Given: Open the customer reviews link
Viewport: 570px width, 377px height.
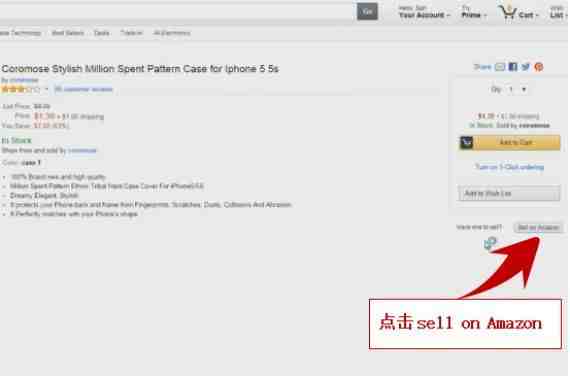Looking at the screenshot, I should click(84, 89).
